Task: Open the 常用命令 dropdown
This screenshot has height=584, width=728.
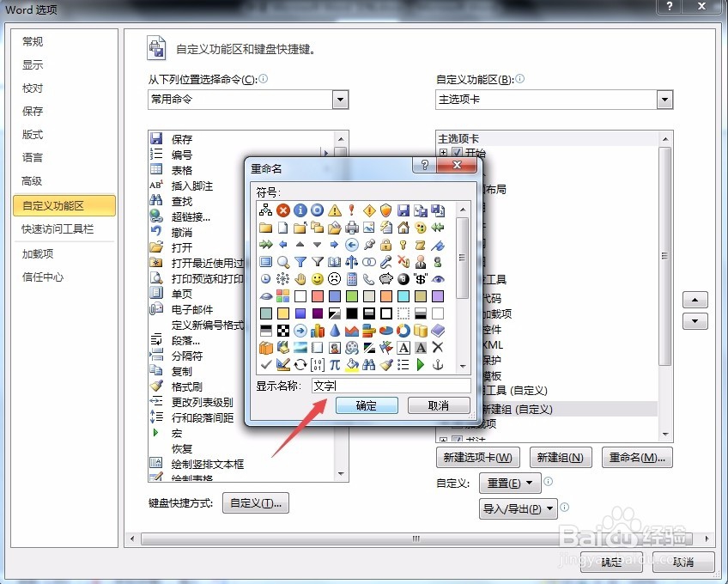Action: click(340, 100)
